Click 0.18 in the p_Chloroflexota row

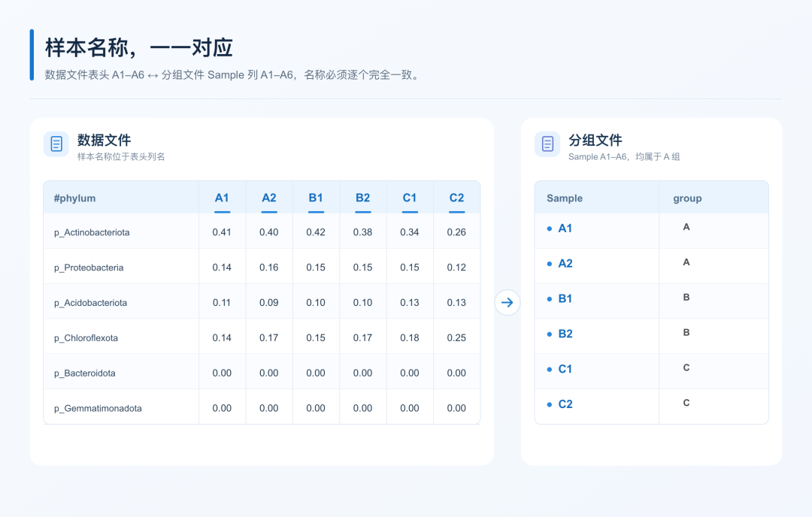pyautogui.click(x=410, y=338)
